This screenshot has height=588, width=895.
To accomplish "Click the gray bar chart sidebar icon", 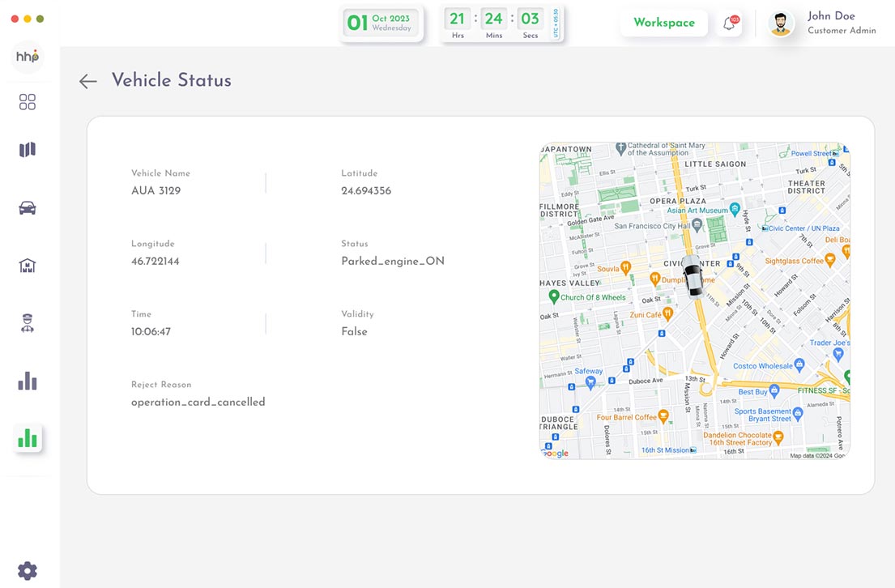I will click(x=28, y=381).
